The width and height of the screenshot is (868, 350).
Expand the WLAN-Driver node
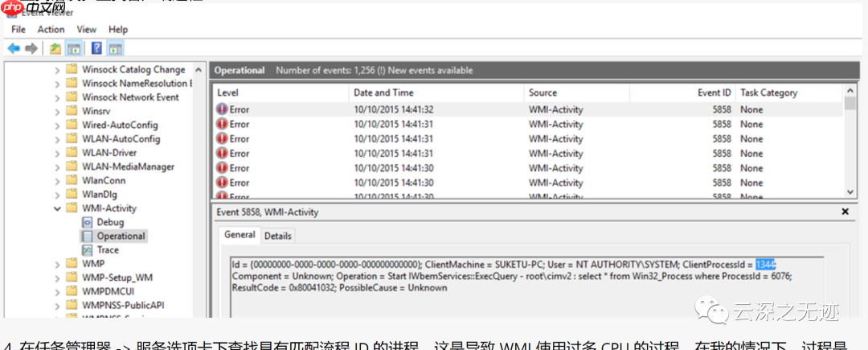(57, 153)
